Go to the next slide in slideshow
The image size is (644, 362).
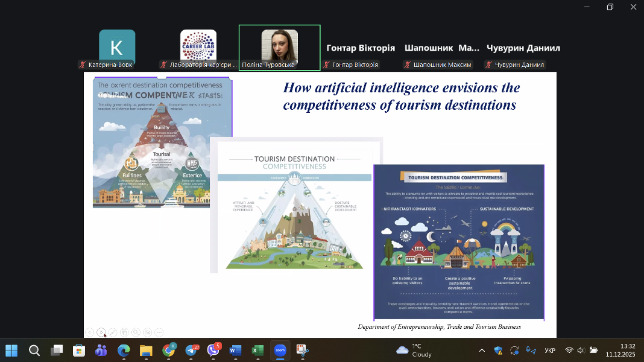pyautogui.click(x=101, y=332)
